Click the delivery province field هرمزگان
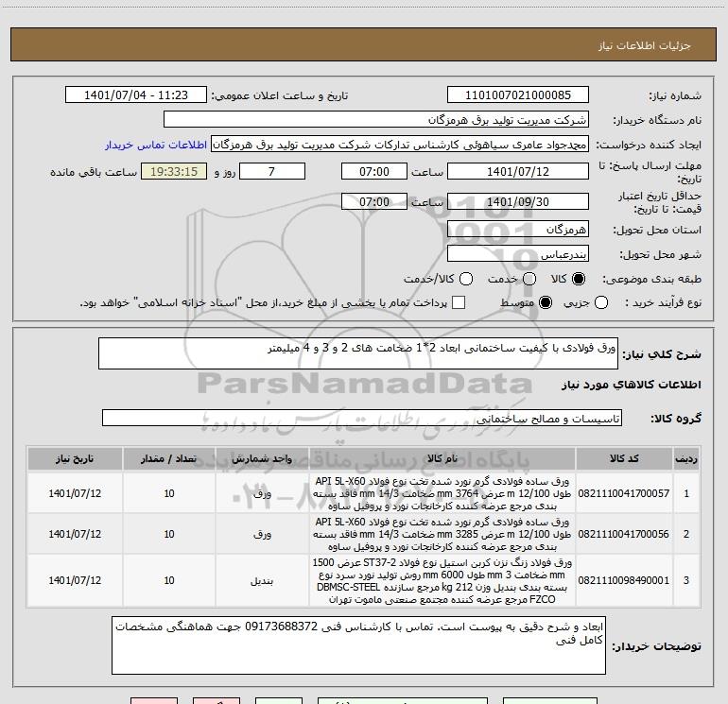 (x=518, y=230)
